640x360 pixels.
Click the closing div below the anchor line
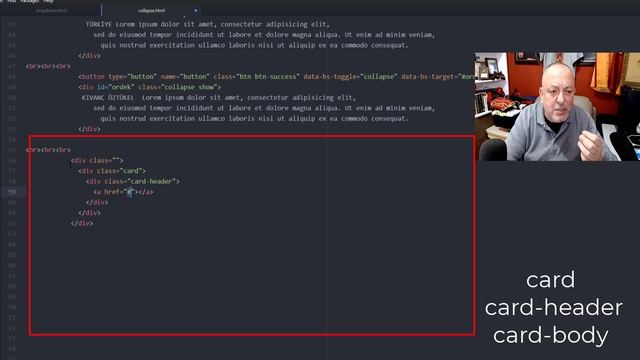point(97,202)
